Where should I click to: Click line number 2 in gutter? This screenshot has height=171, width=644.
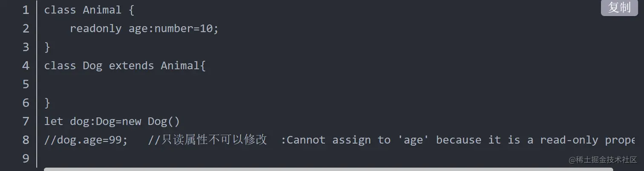(x=26, y=29)
